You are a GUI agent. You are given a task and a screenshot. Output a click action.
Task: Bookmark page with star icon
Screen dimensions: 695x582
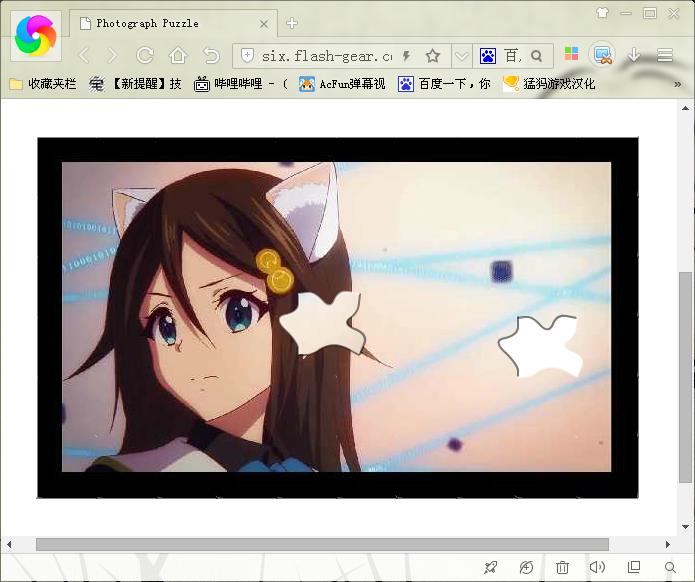pos(432,56)
